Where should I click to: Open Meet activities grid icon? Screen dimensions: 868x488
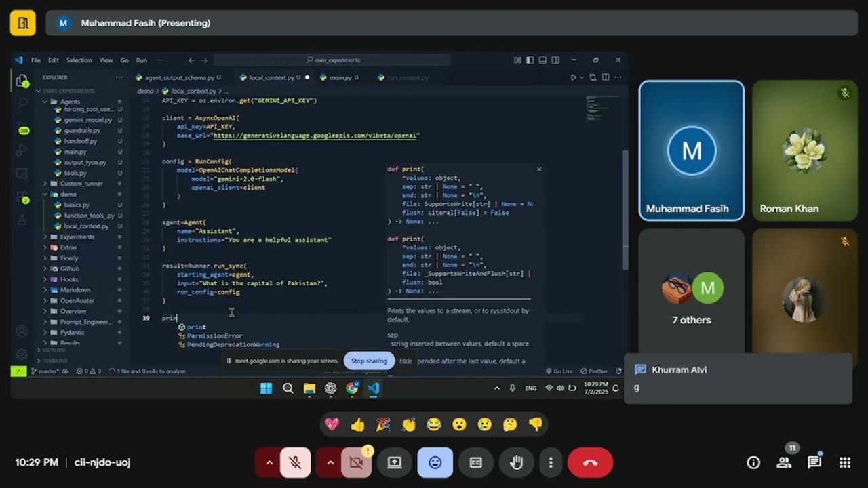(845, 462)
